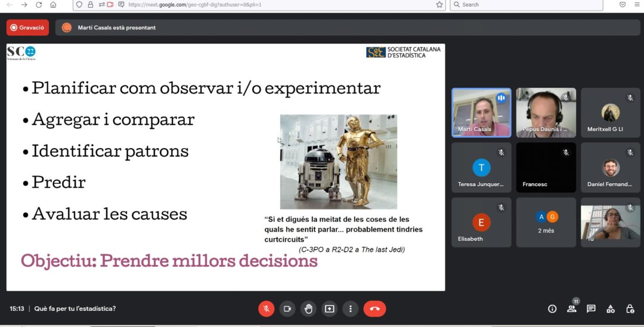This screenshot has height=327, width=644.
Task: Select Martí Casals video tile
Action: click(481, 113)
